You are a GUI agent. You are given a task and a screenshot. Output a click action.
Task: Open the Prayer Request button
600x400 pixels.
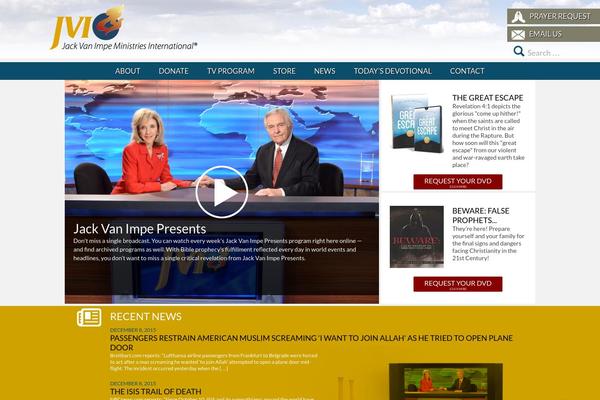click(554, 16)
